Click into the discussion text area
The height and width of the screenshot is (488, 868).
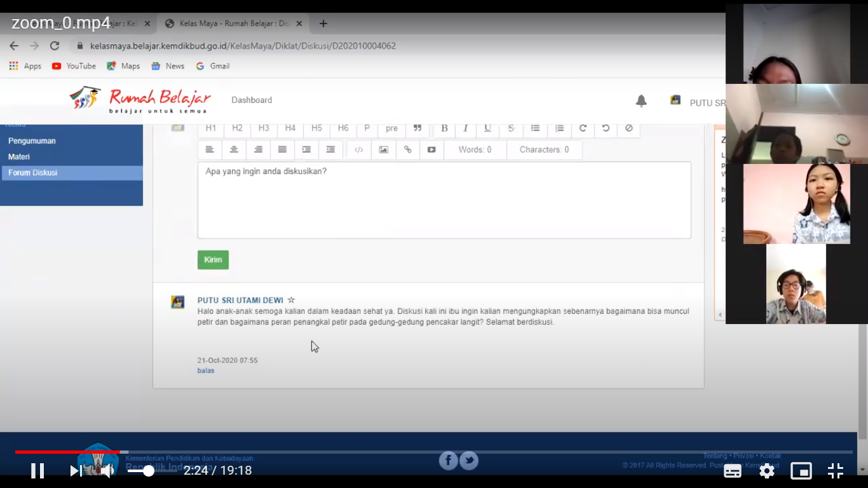(444, 200)
